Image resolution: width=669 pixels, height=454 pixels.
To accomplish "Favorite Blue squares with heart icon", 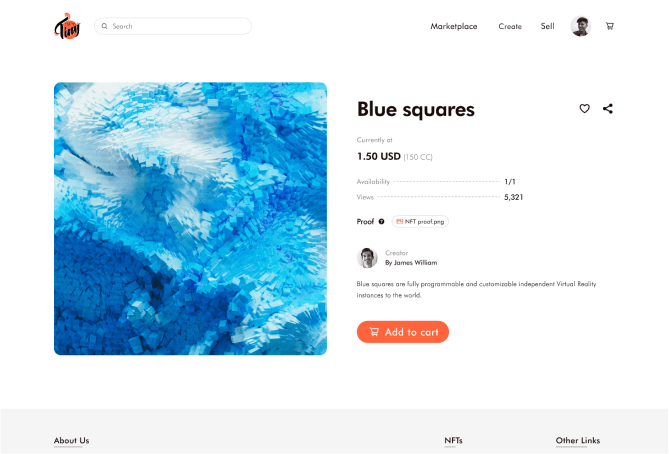I will [x=585, y=108].
